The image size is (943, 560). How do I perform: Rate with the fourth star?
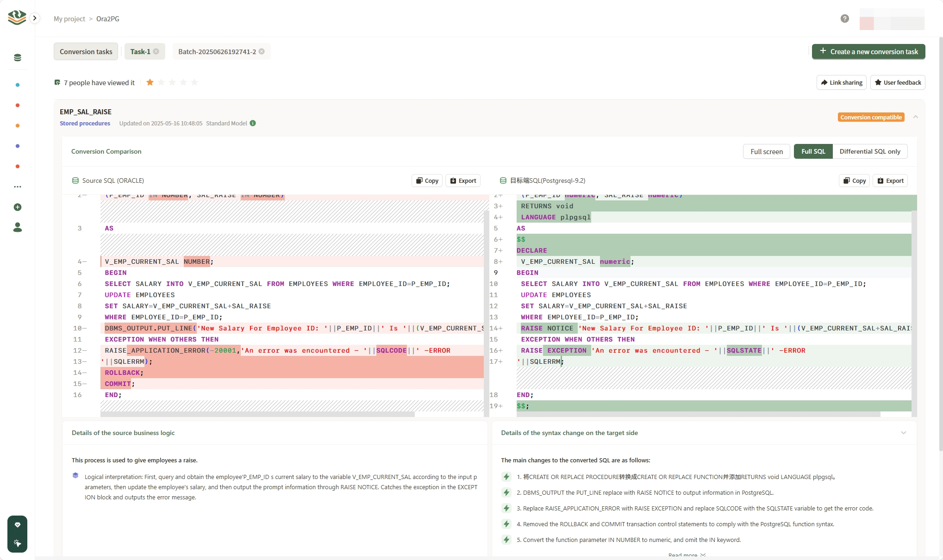pyautogui.click(x=183, y=82)
